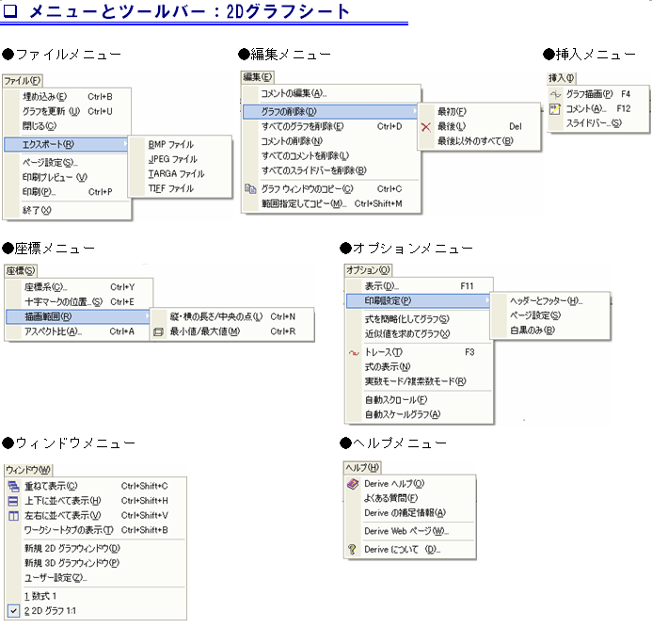Select 閉じる(C) in the File menu
The image size is (652, 644).
(x=68, y=126)
